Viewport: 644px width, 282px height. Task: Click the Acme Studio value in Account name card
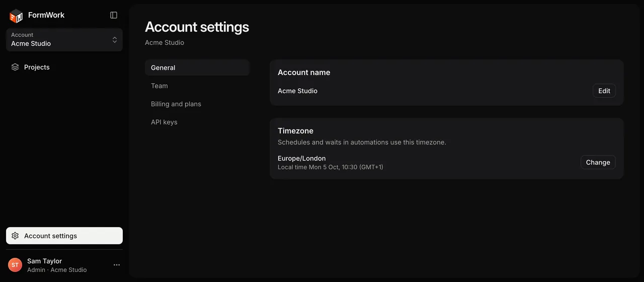tap(297, 91)
